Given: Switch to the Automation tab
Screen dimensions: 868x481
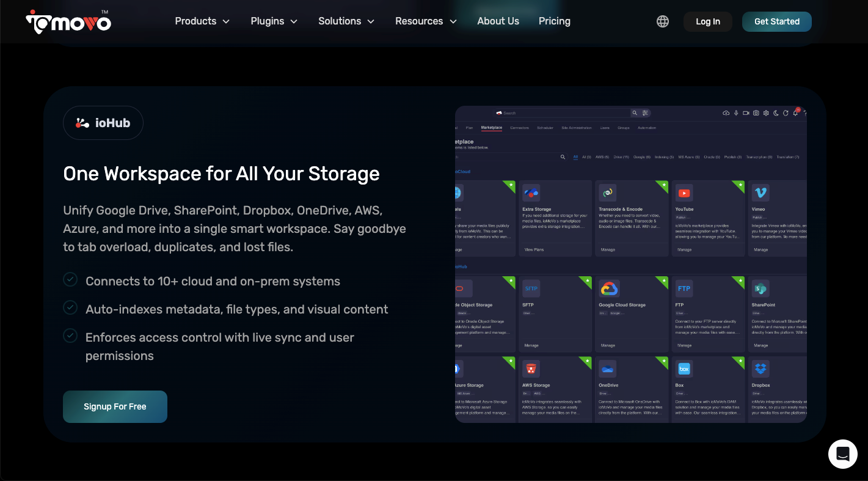Looking at the screenshot, I should tap(647, 128).
